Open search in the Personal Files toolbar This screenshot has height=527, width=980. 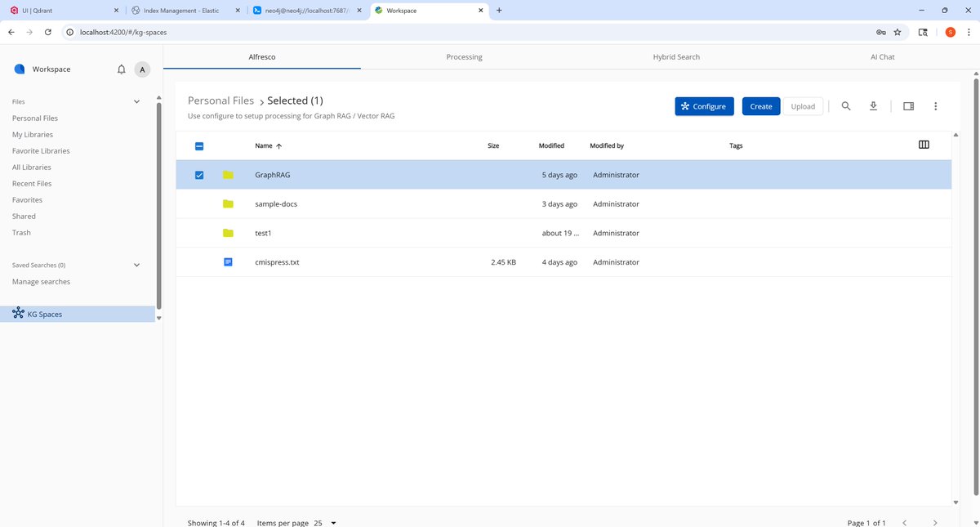click(846, 105)
